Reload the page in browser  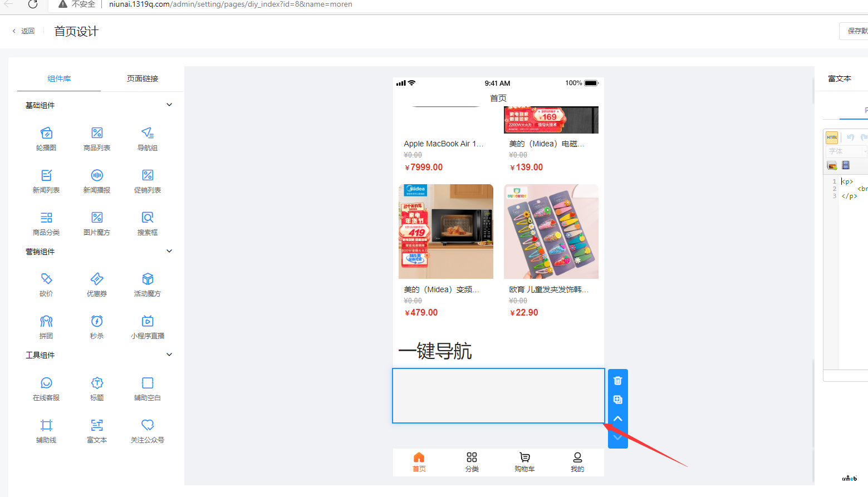33,4
